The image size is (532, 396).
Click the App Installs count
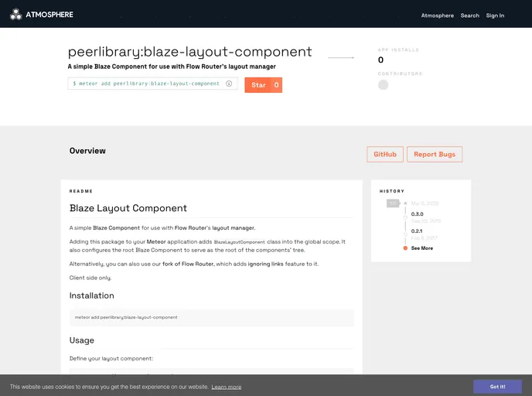tap(380, 60)
